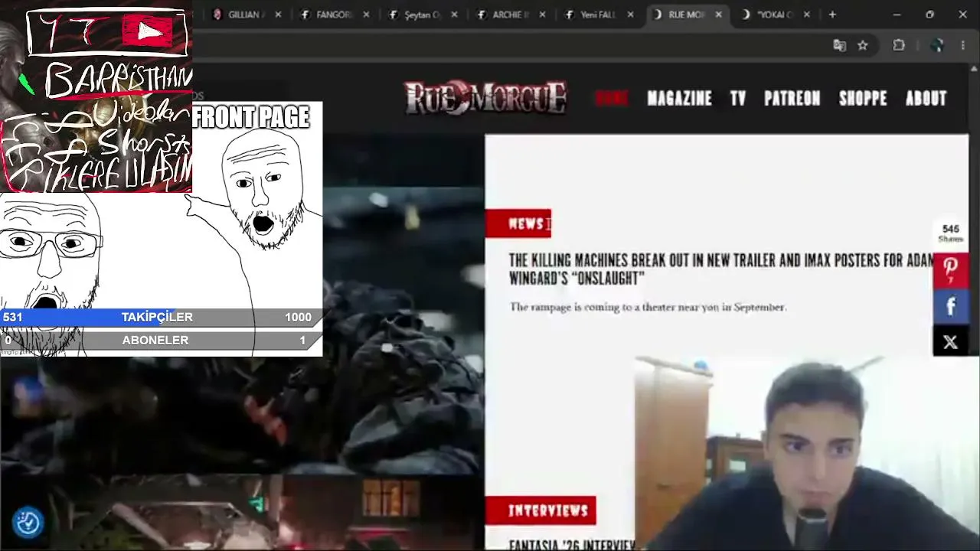Click the translate page icon in the address bar
The height and width of the screenshot is (551, 980).
(839, 45)
